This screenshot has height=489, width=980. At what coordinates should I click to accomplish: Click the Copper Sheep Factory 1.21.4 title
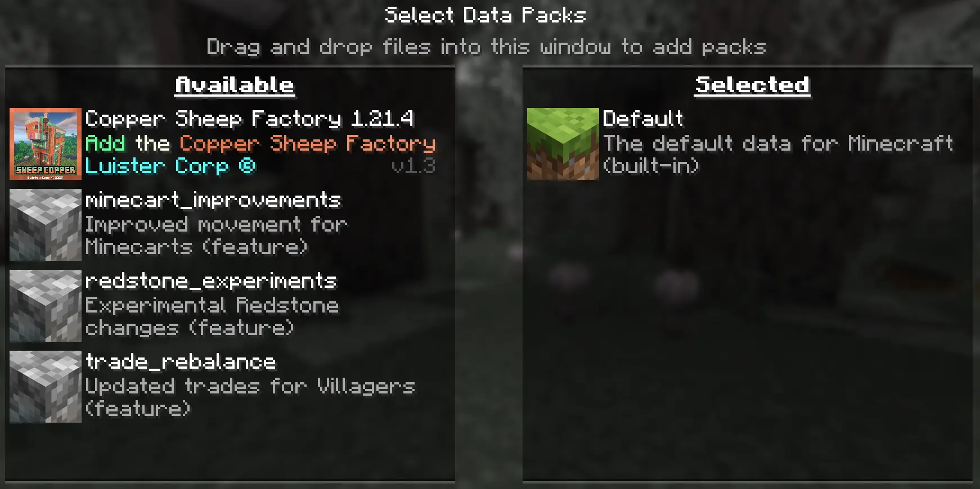[x=250, y=119]
